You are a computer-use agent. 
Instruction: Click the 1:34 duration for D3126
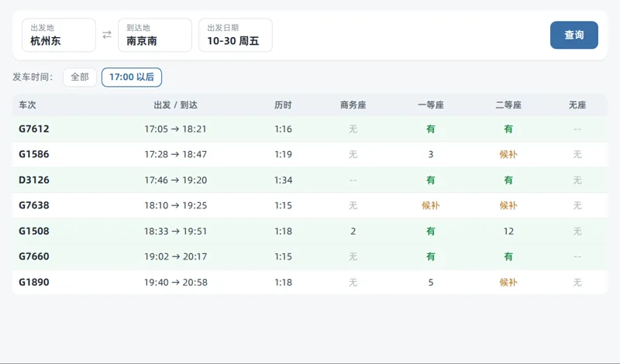(x=283, y=180)
